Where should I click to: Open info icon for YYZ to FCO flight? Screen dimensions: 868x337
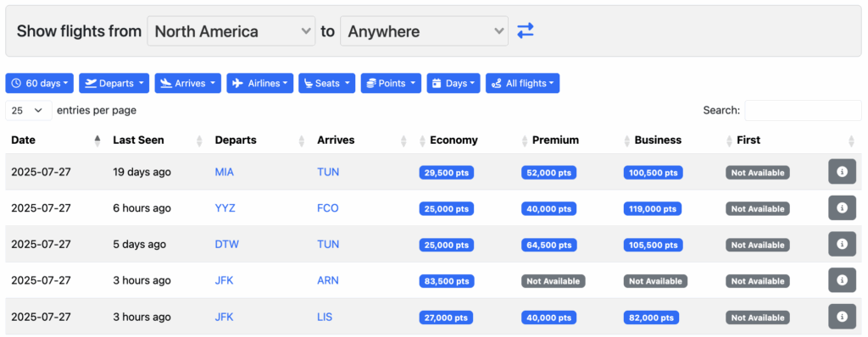[842, 208]
